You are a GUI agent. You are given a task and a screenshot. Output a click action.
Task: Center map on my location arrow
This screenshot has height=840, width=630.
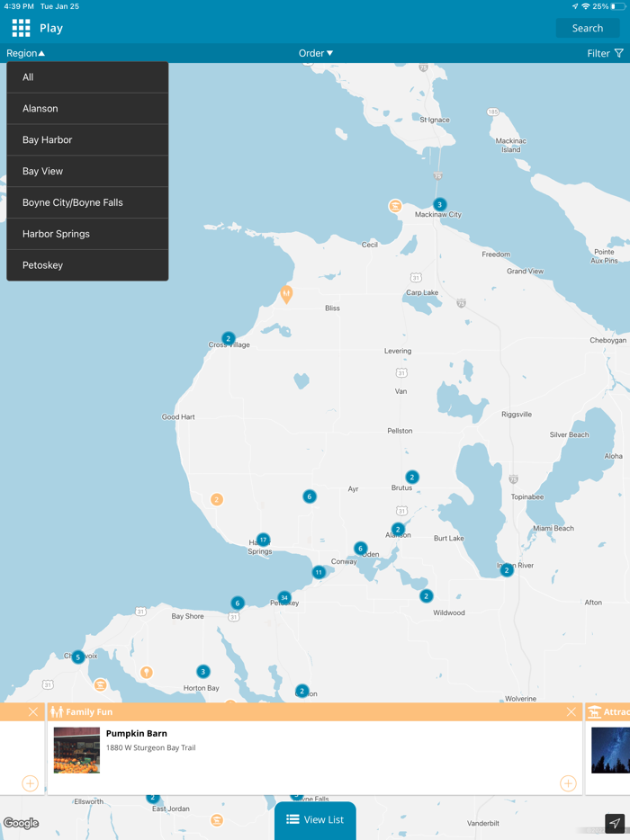point(615,823)
